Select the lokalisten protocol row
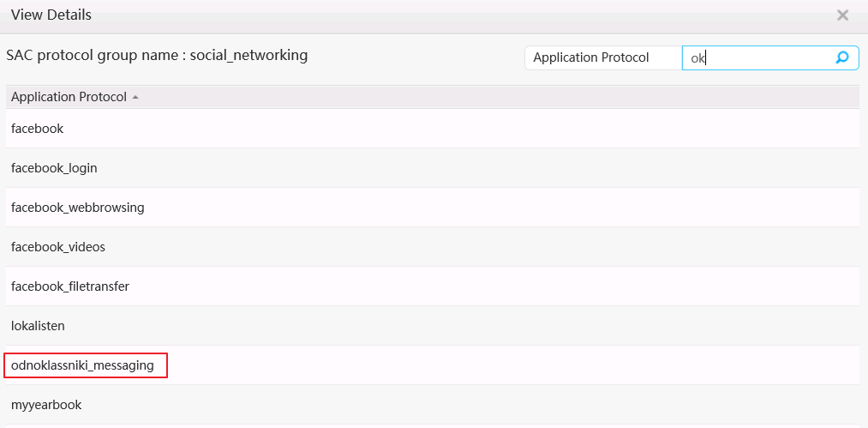The image size is (868, 428). coord(38,326)
